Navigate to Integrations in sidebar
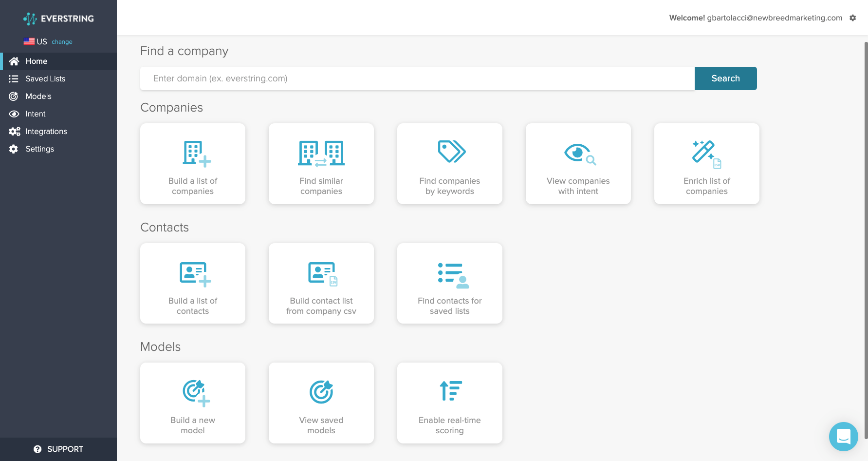 (x=46, y=132)
